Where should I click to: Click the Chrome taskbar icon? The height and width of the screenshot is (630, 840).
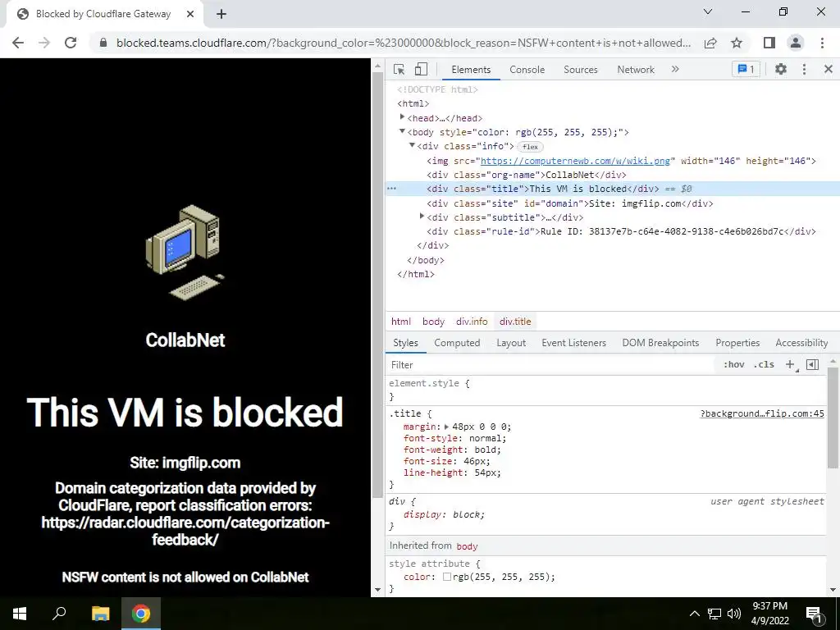pyautogui.click(x=141, y=614)
